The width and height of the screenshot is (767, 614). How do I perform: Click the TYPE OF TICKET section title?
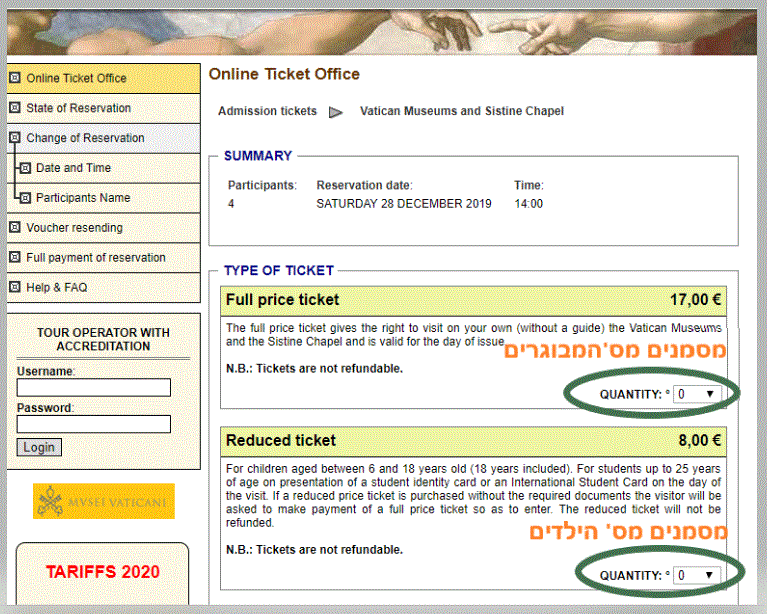point(279,270)
